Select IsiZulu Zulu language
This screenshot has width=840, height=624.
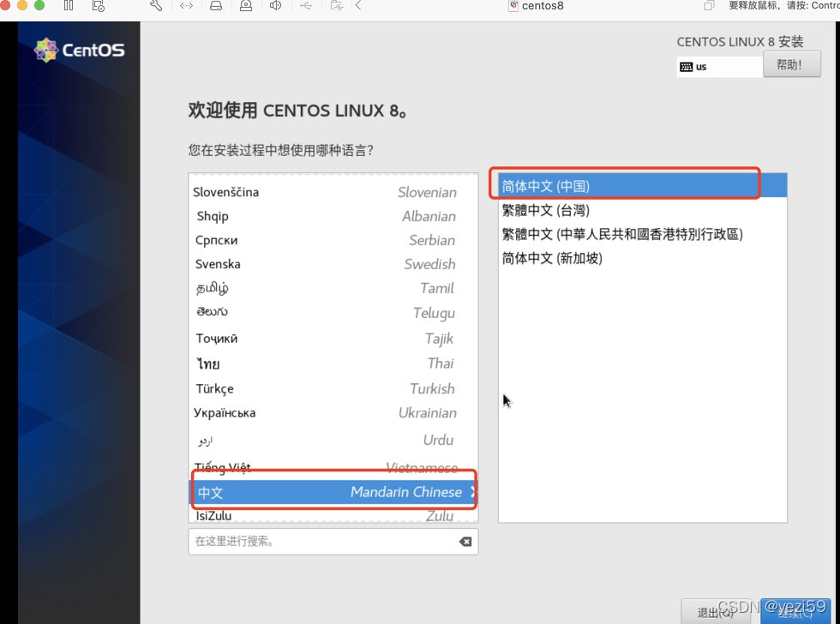coord(333,515)
